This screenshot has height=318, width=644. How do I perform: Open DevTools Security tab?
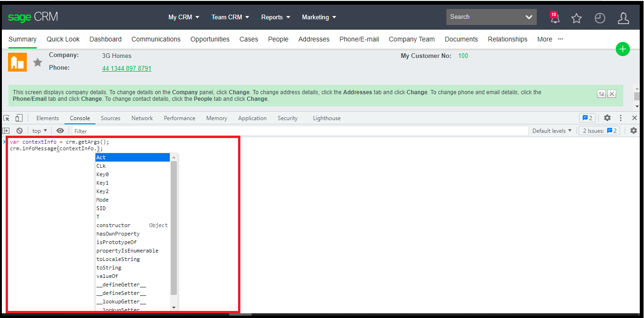(x=287, y=118)
